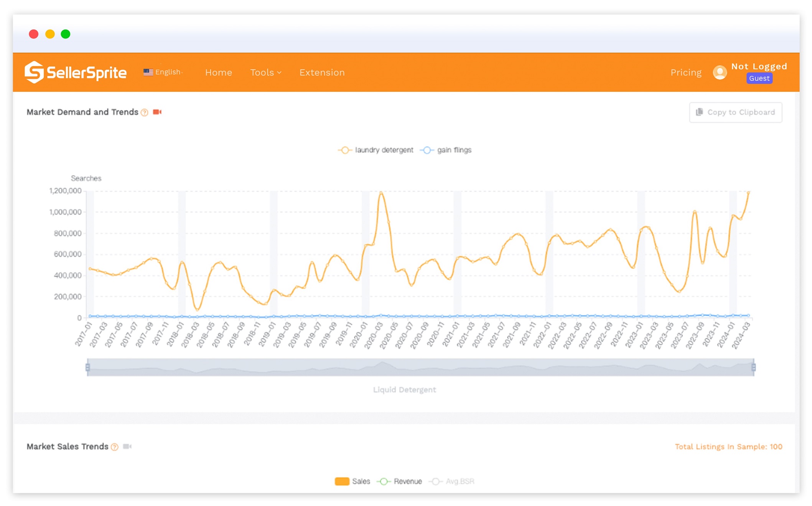The height and width of the screenshot is (506, 812).
Task: Expand the Tools dropdown menu
Action: click(266, 73)
